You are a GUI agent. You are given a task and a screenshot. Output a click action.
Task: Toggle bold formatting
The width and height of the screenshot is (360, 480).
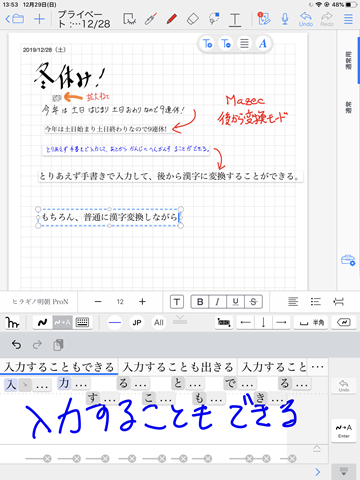[x=200, y=302]
